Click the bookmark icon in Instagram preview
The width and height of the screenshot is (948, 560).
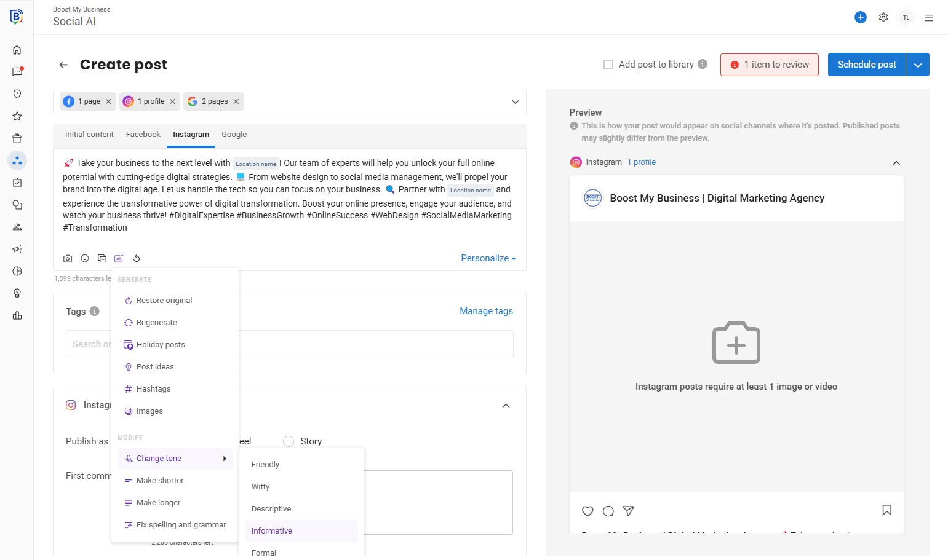886,510
